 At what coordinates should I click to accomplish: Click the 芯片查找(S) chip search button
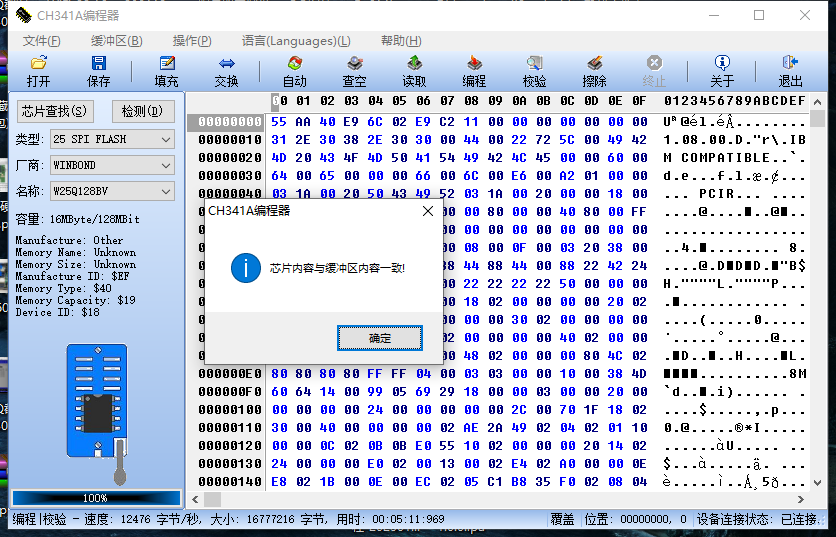(54, 111)
